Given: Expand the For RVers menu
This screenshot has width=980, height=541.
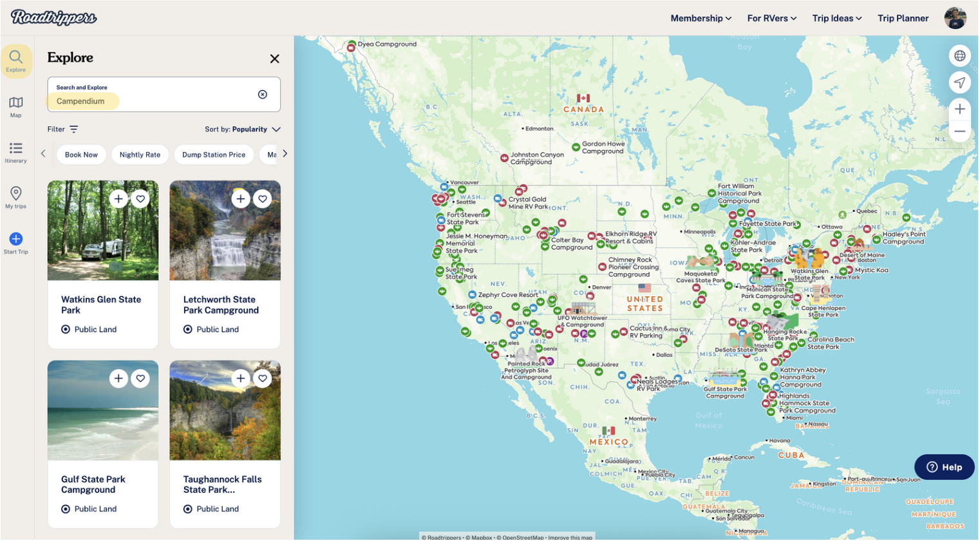Looking at the screenshot, I should click(772, 18).
